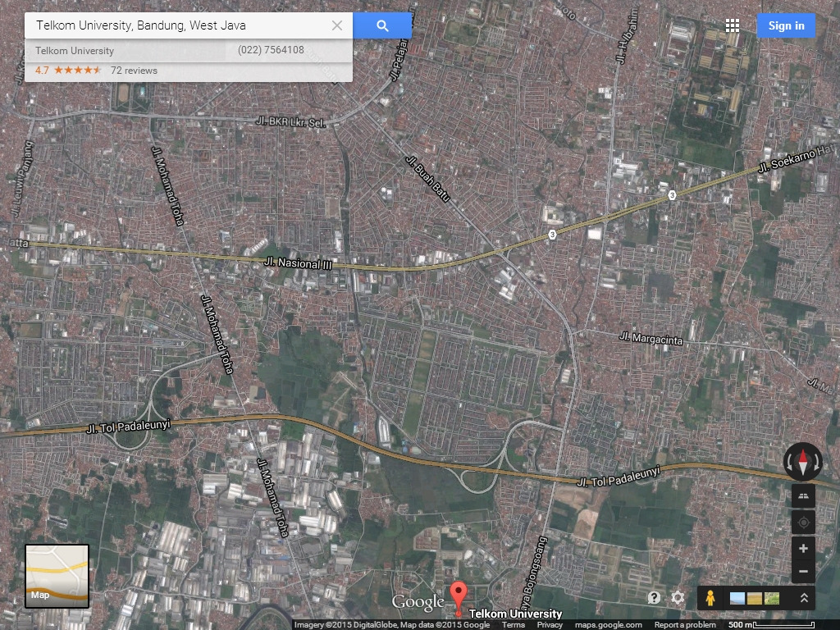840x630 pixels.
Task: Expand the imagery strip with double chevron
Action: coord(804,598)
